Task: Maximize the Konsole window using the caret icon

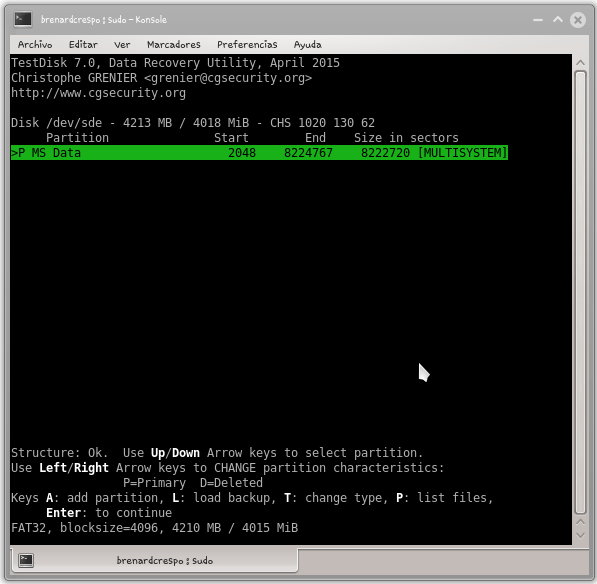Action: tap(558, 19)
